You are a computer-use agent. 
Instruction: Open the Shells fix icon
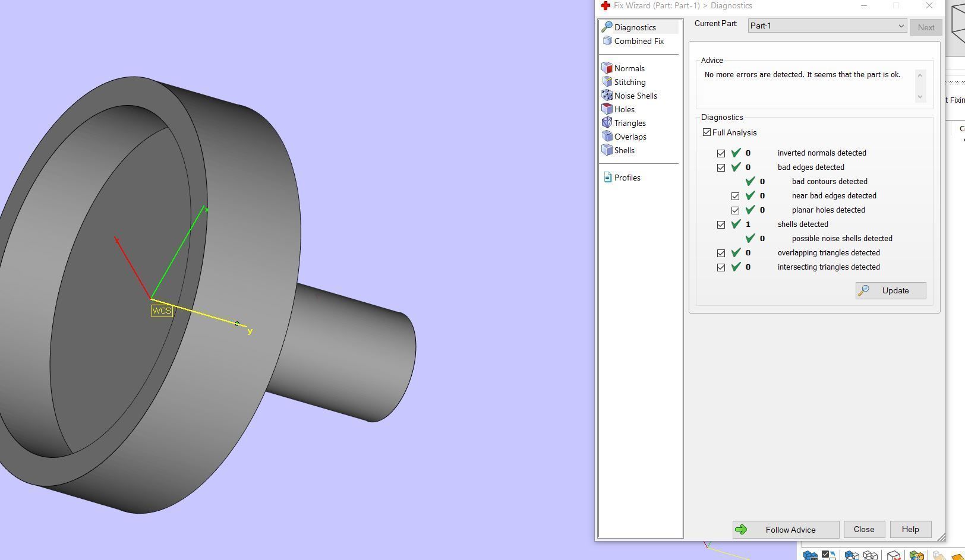(x=607, y=150)
